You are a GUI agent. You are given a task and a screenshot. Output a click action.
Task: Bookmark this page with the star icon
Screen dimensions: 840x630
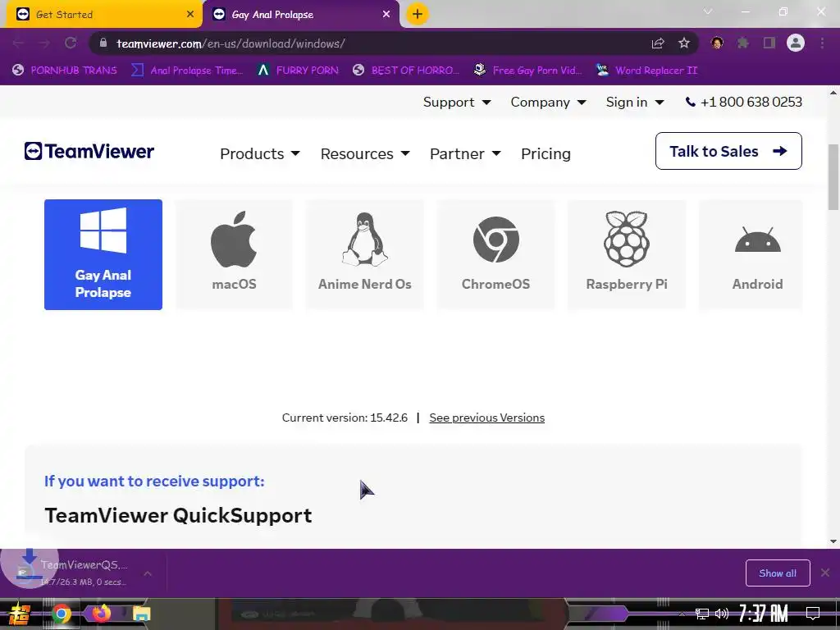[x=684, y=43]
